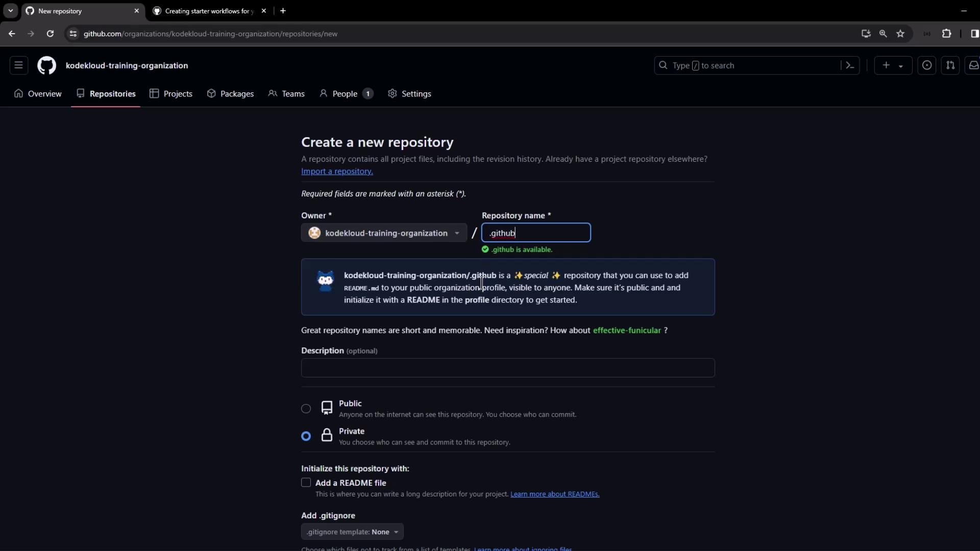
Task: Switch to the Packages tab
Action: pos(230,94)
